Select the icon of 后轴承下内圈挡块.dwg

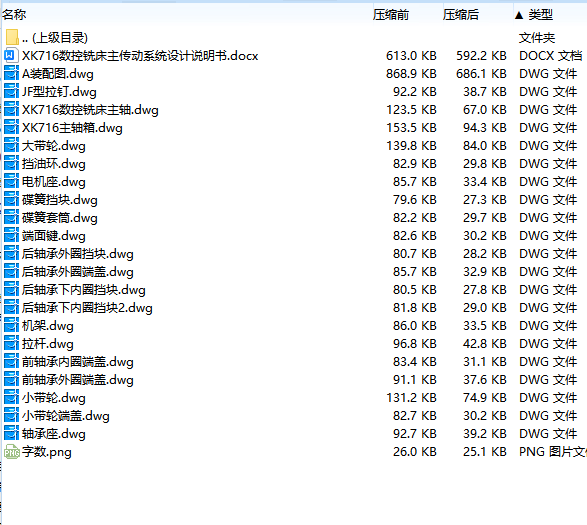11,289
